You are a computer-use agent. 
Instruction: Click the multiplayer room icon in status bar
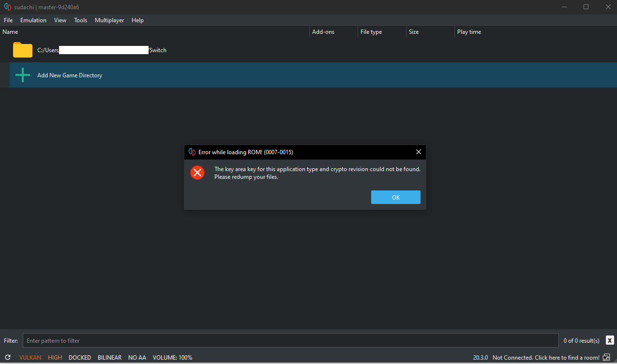coord(607,358)
